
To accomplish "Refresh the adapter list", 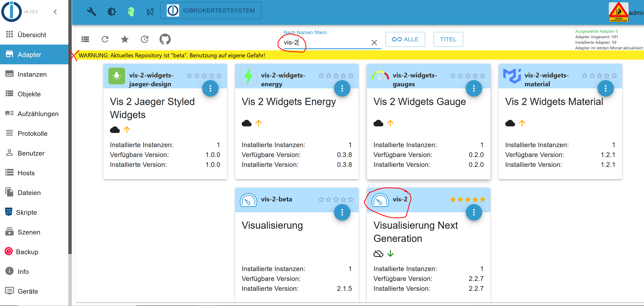I will coord(105,39).
